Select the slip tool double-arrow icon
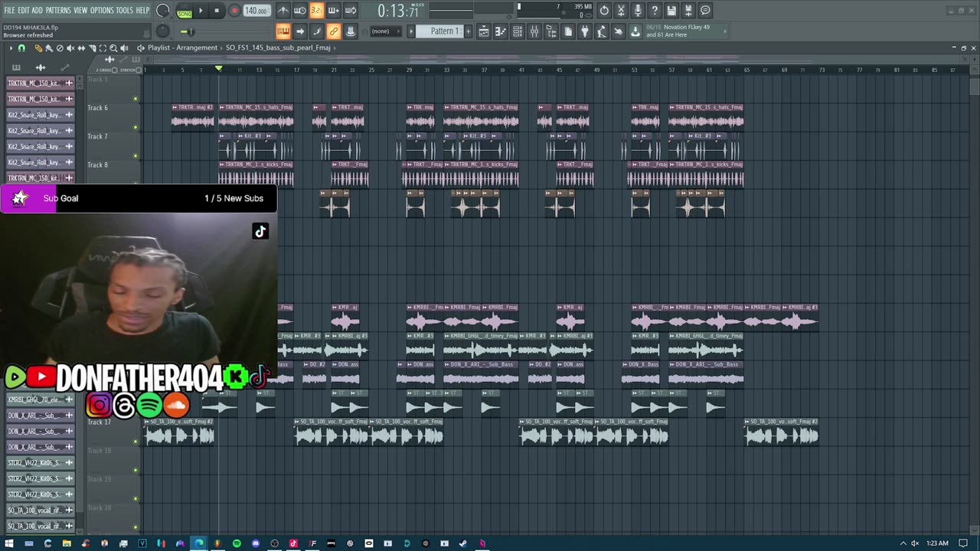Image resolution: width=980 pixels, height=551 pixels. (81, 47)
